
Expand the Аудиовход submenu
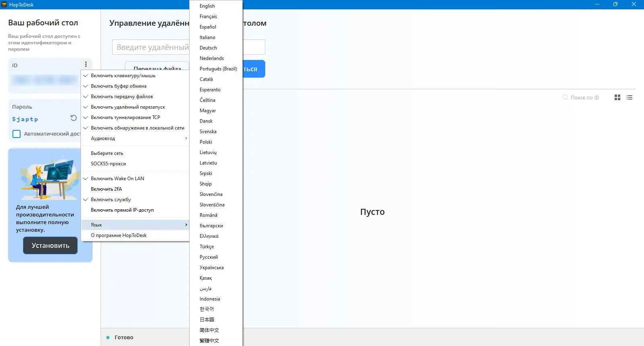click(135, 138)
